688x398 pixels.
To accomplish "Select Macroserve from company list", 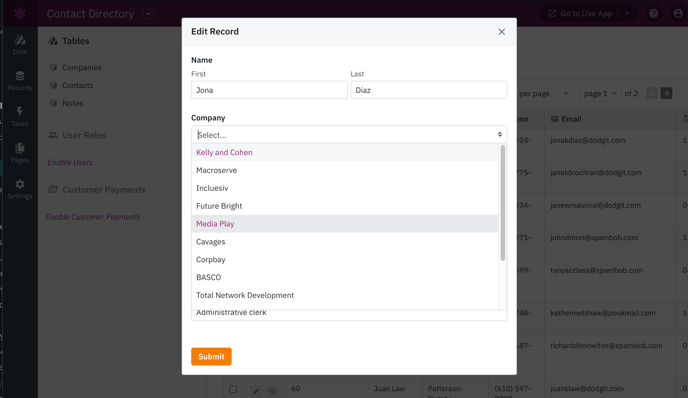I will pos(345,170).
